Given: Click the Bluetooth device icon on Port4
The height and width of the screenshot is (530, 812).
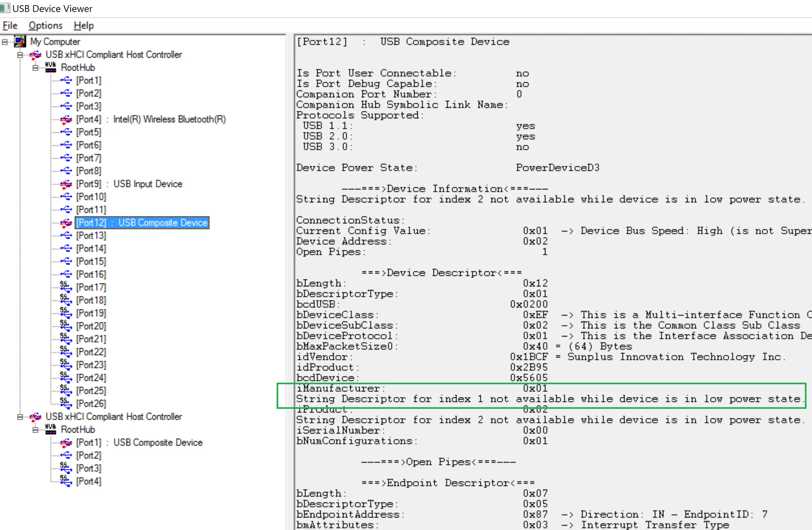Looking at the screenshot, I should (66, 120).
